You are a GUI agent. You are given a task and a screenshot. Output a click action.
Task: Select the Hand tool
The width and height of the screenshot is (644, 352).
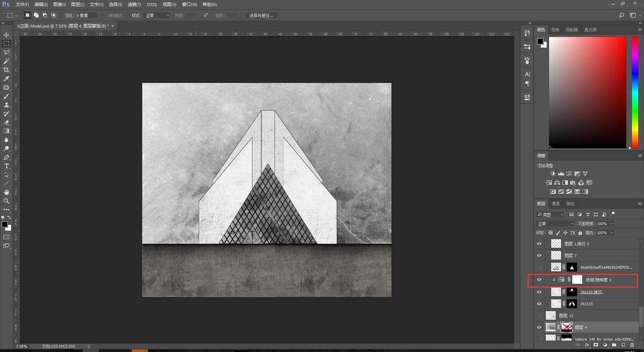point(6,192)
